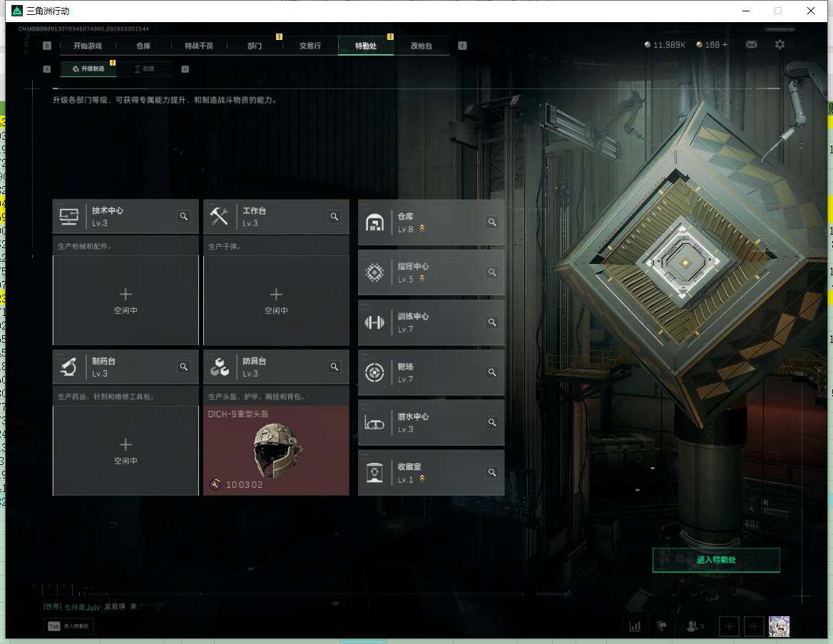Screen dimensions: 833x644
Task: Minimize the 三角洲行动 window
Action: (x=746, y=11)
